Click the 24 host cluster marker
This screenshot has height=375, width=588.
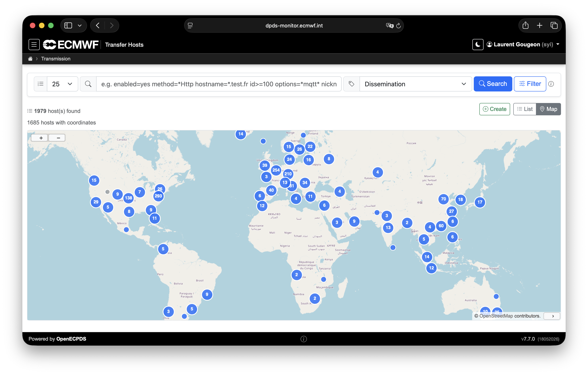(x=289, y=159)
